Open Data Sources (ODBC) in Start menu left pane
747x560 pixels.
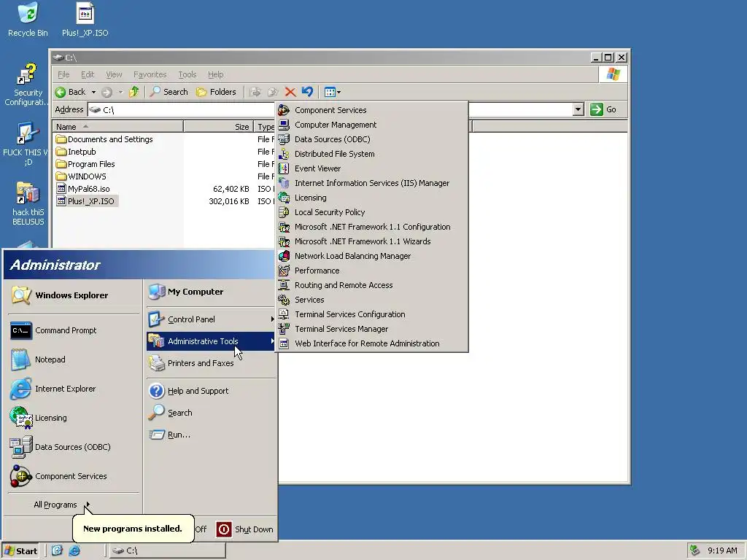point(74,447)
